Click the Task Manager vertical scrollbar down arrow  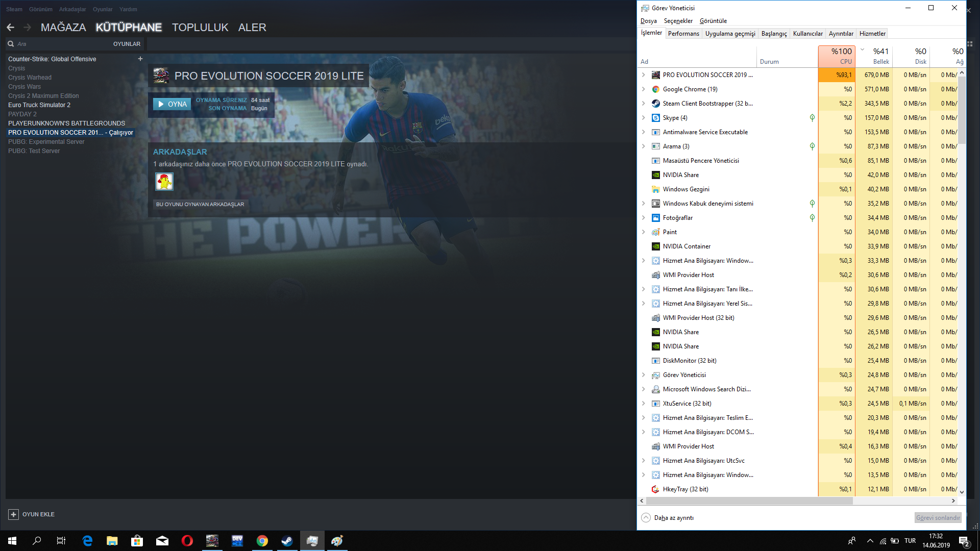pos(962,492)
